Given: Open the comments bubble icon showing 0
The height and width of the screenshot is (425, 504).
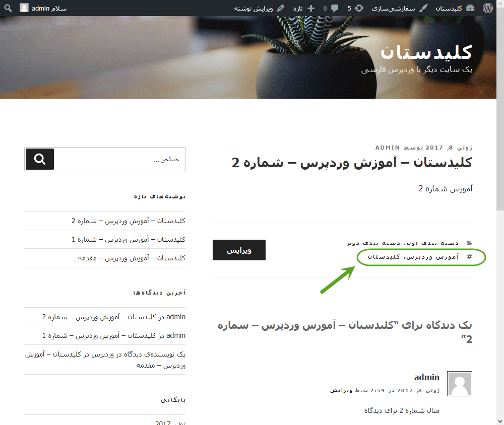Looking at the screenshot, I should tap(335, 9).
